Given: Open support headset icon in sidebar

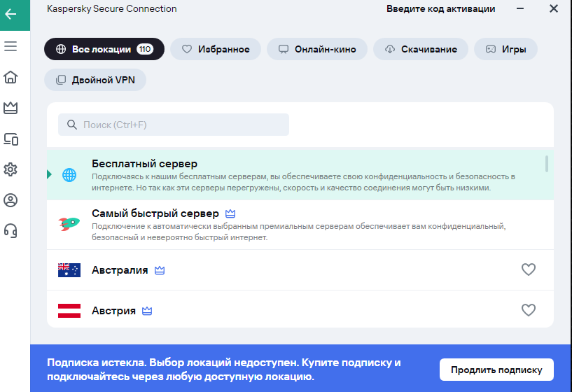Looking at the screenshot, I should 11,231.
